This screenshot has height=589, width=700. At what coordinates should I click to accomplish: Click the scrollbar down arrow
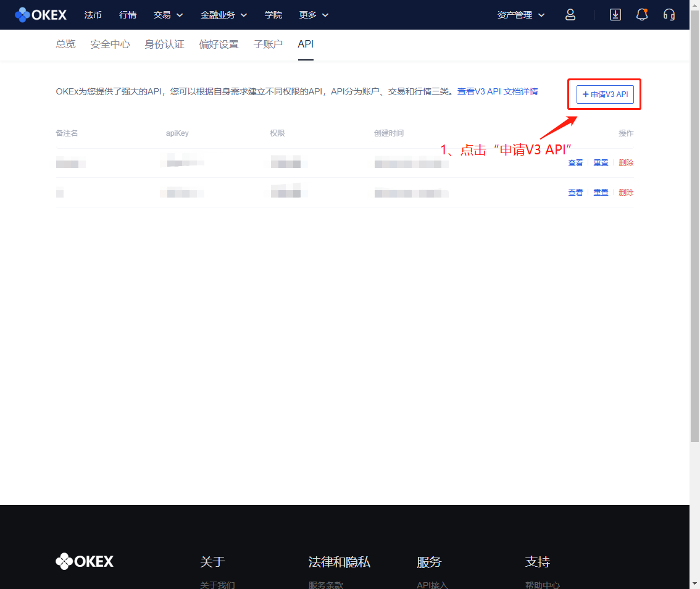[694, 584]
